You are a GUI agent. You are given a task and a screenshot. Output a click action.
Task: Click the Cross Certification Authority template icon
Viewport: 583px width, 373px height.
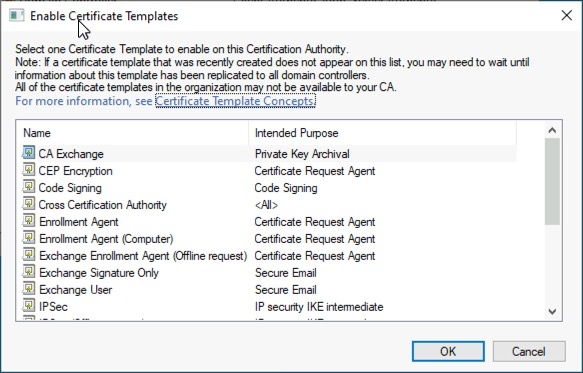tap(29, 203)
